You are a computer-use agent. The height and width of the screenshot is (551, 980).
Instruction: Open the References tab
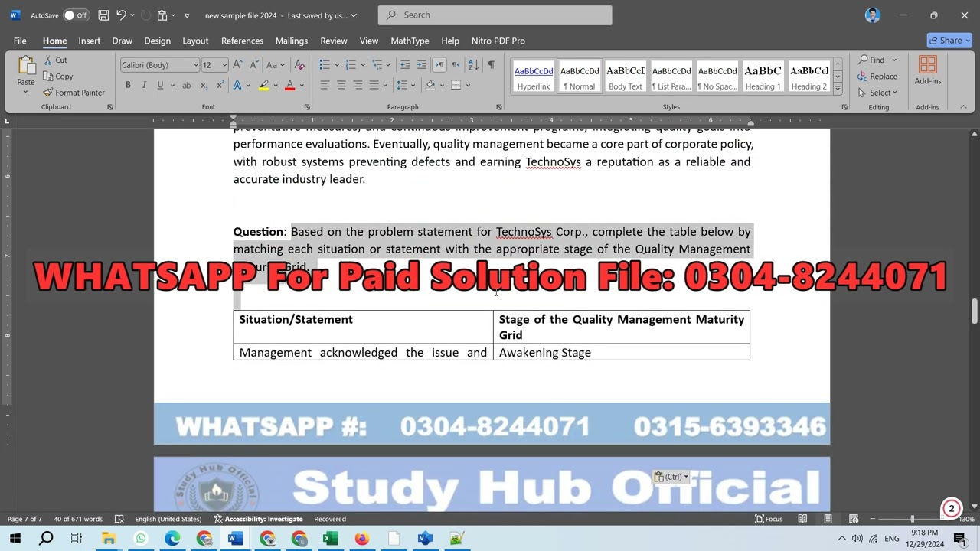coord(242,41)
